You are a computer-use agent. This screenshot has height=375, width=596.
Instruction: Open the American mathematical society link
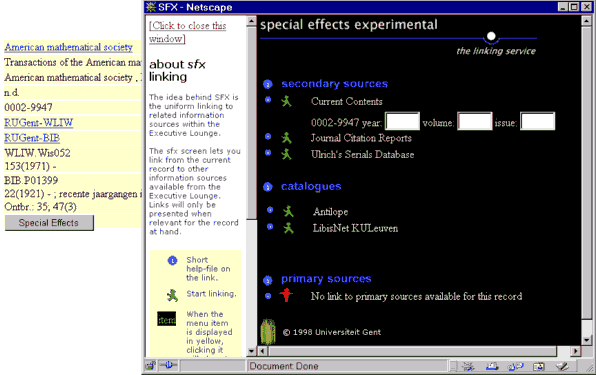click(68, 47)
